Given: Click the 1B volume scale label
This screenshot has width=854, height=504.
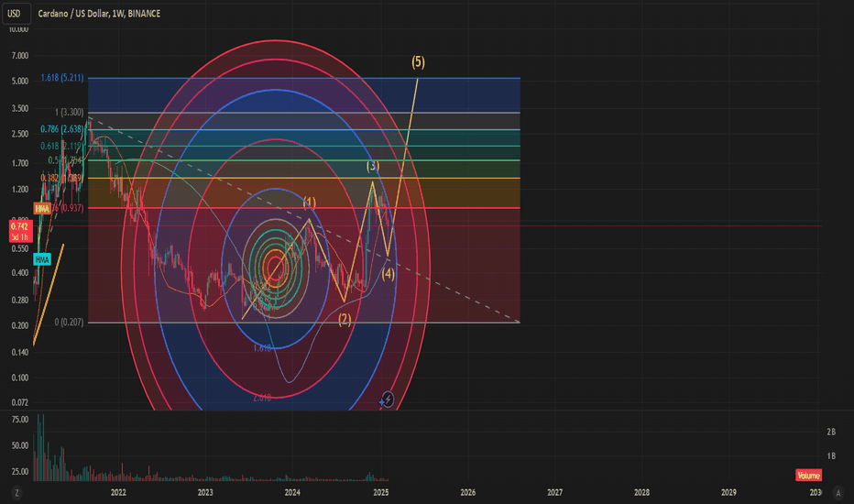Looking at the screenshot, I should [x=831, y=455].
